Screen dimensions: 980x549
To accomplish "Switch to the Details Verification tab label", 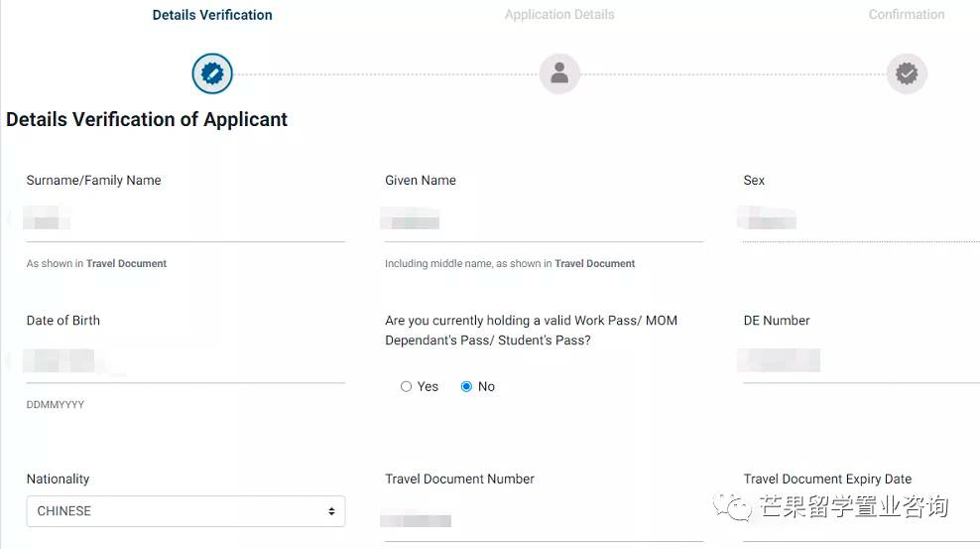I will coord(212,15).
